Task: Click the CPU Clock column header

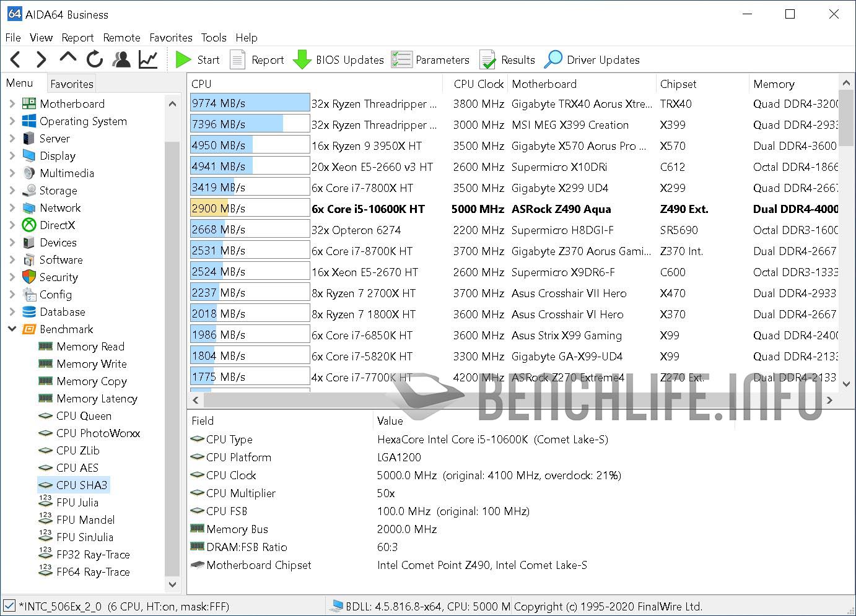Action: tap(478, 84)
